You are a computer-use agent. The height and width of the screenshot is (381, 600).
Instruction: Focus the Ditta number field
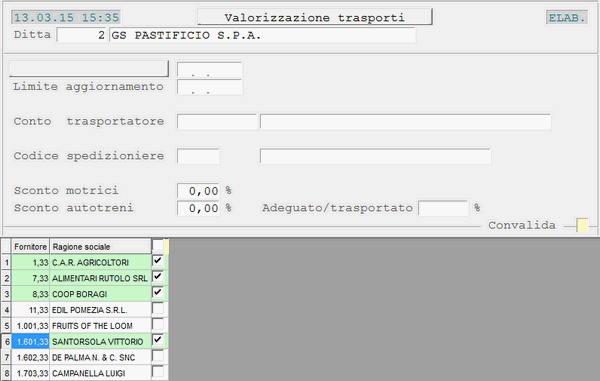pos(82,35)
